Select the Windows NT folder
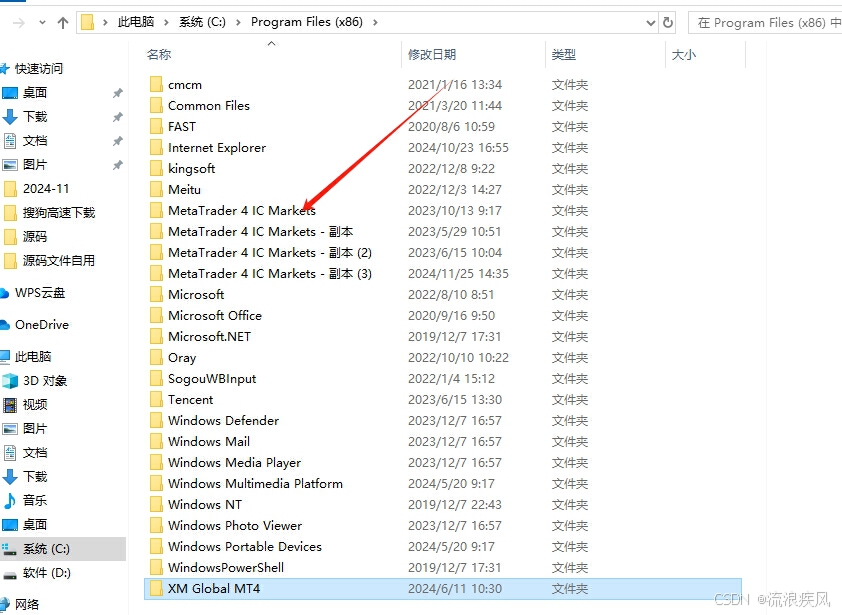The width and height of the screenshot is (842, 615). [x=205, y=504]
